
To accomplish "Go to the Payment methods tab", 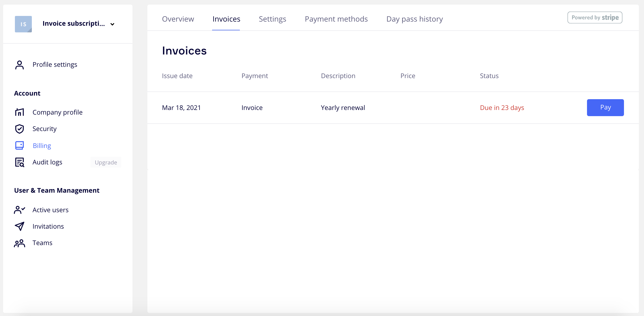I will (336, 19).
